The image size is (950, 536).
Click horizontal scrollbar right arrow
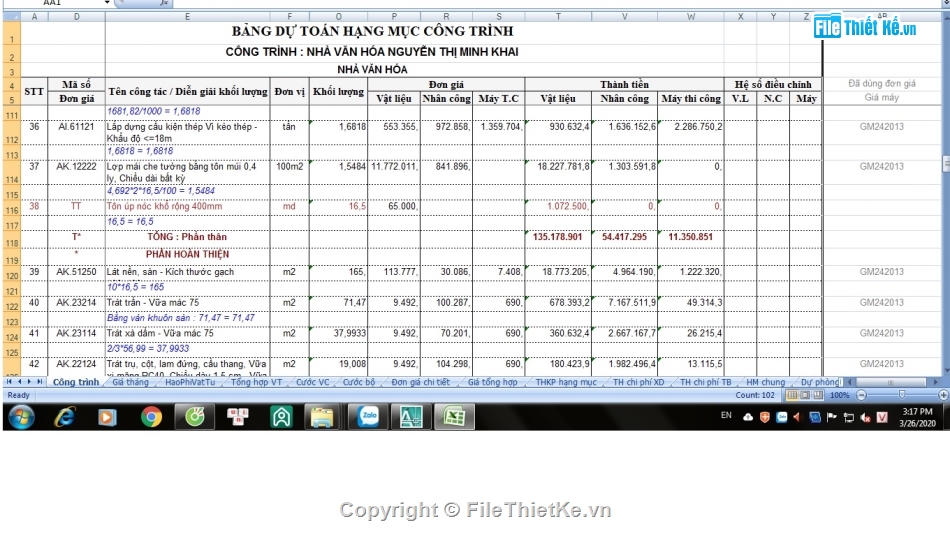(935, 382)
